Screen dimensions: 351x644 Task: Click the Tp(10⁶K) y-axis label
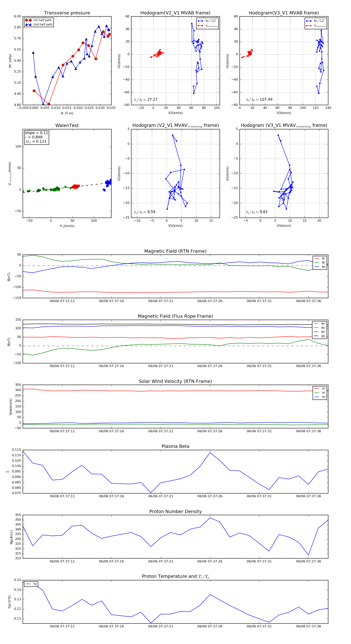(10, 602)
